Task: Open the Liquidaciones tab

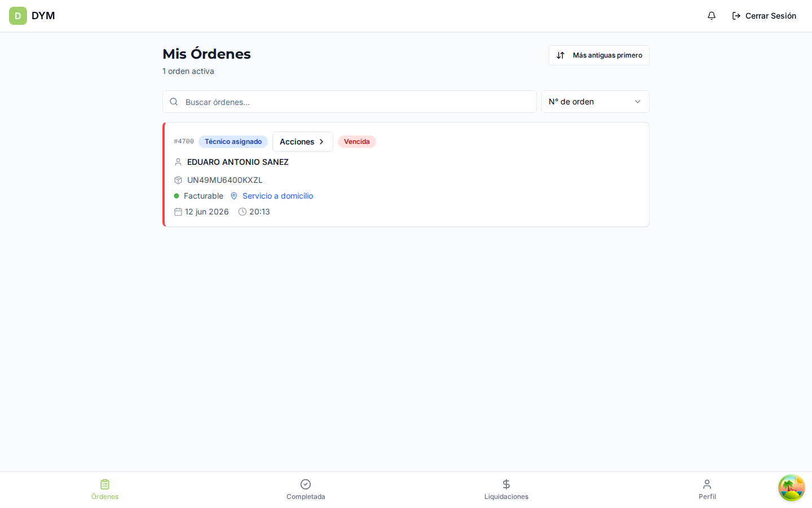Action: 506,489
